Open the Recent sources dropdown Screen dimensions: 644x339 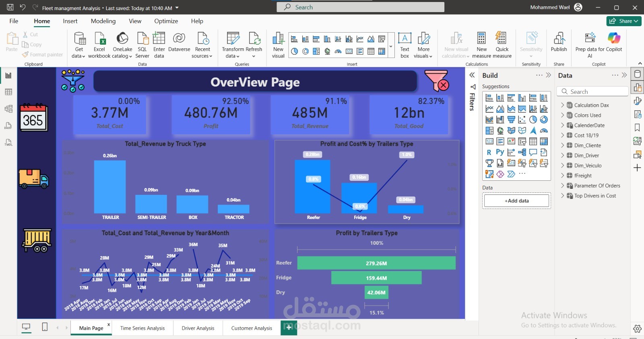pos(202,45)
